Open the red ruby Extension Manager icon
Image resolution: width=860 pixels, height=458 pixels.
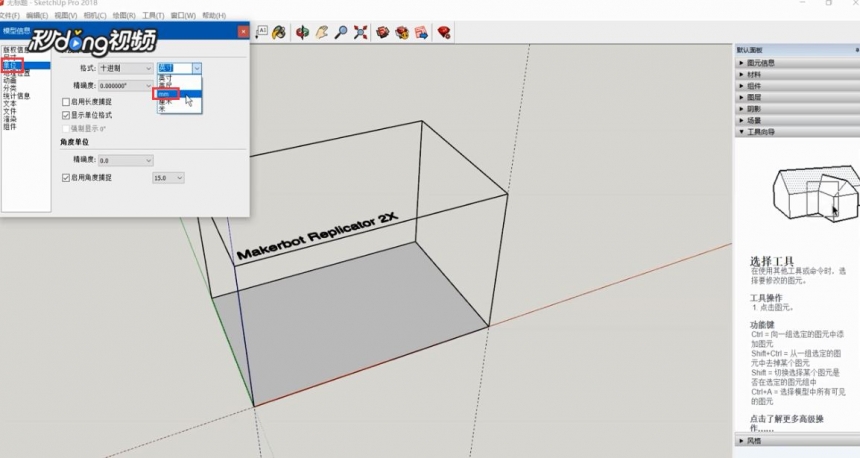444,32
